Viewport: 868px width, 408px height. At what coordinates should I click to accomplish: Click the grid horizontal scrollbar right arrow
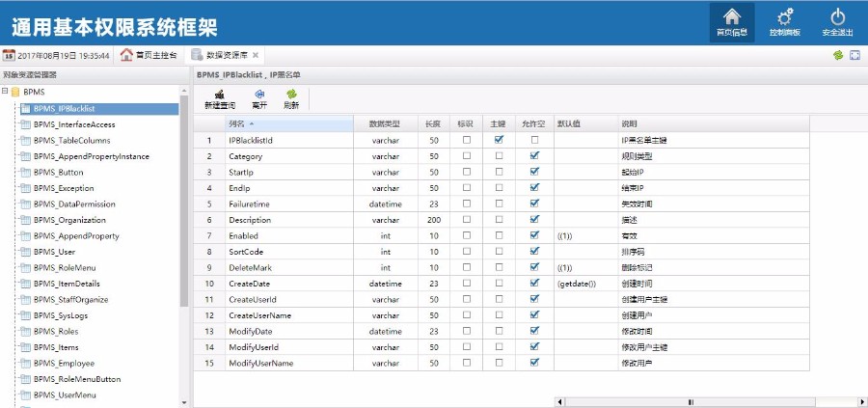[x=862, y=402]
